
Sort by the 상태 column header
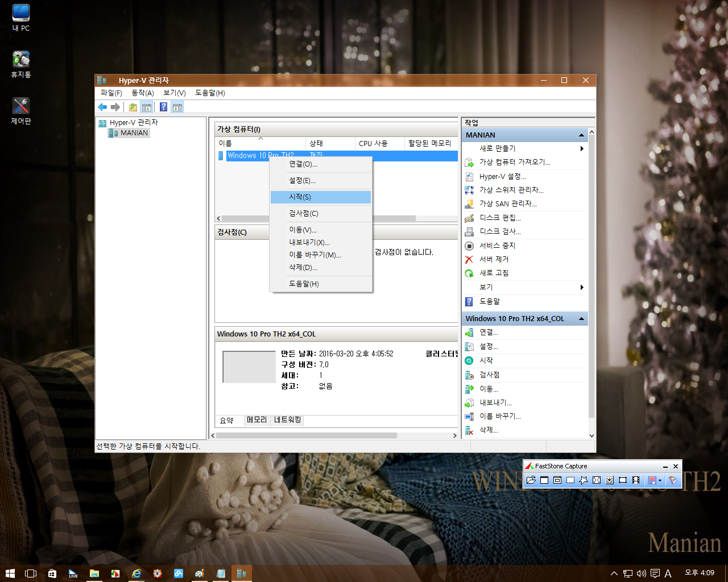click(330, 144)
